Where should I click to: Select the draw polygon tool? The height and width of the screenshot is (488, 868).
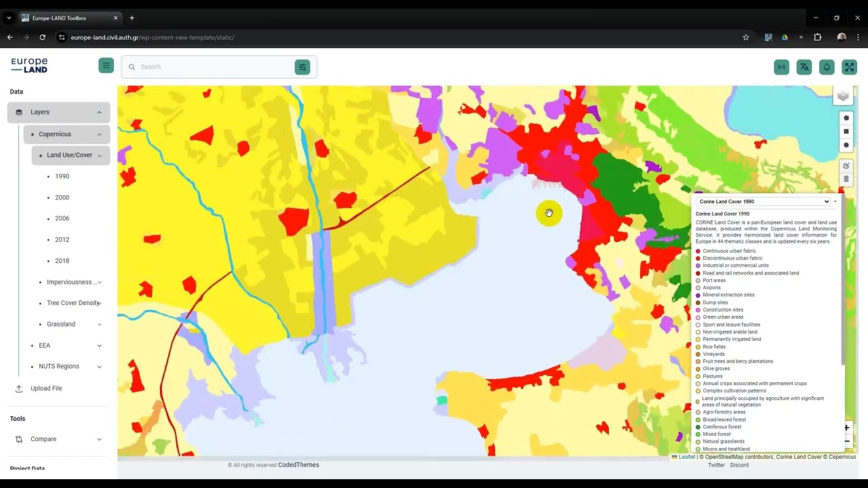[846, 118]
